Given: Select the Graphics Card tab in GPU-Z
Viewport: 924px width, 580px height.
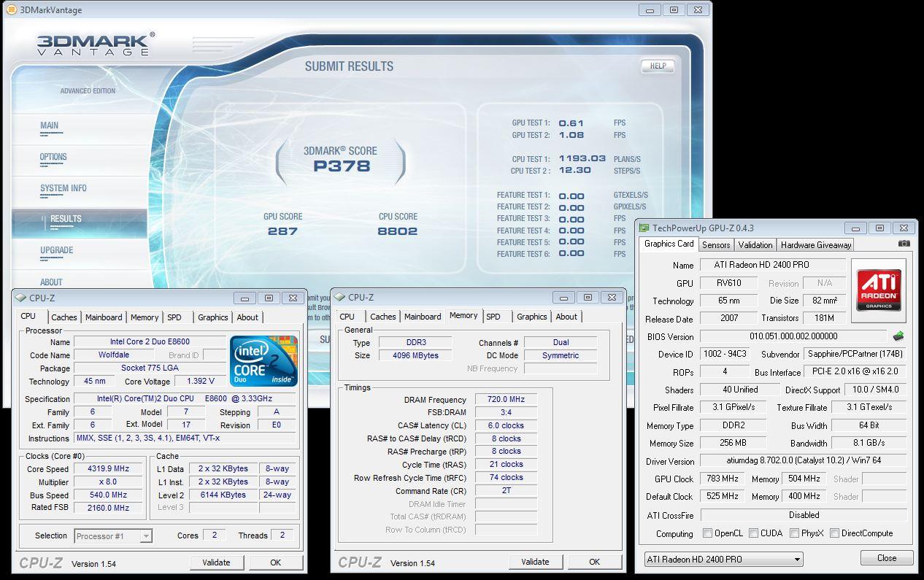Looking at the screenshot, I should (669, 244).
